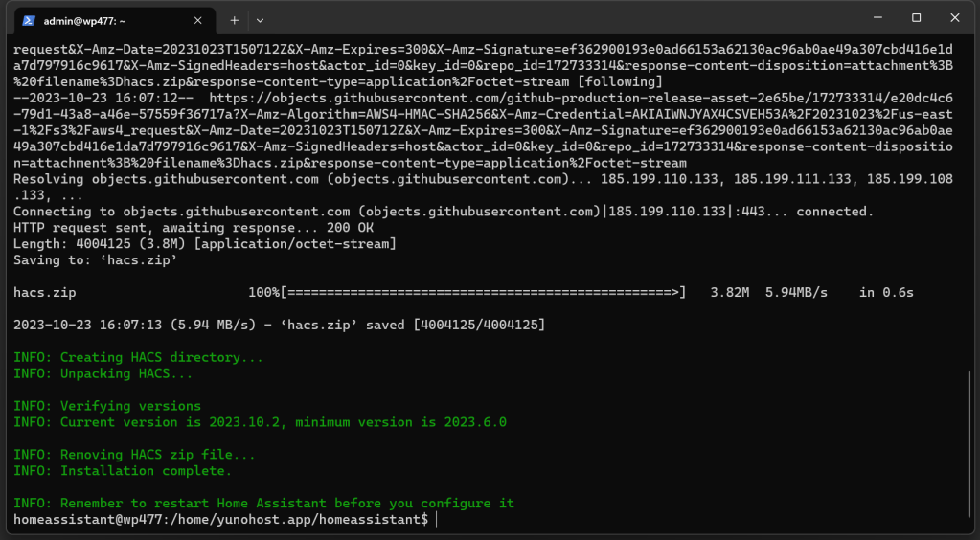Image resolution: width=980 pixels, height=540 pixels.
Task: Close the admin@wp477 tab
Action: coord(199,20)
